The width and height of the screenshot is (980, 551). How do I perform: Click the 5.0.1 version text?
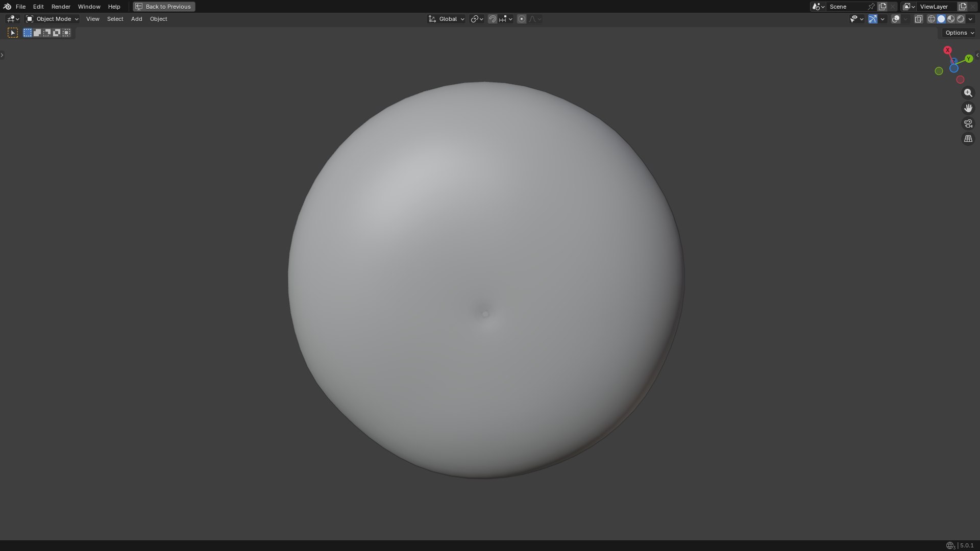(x=967, y=545)
